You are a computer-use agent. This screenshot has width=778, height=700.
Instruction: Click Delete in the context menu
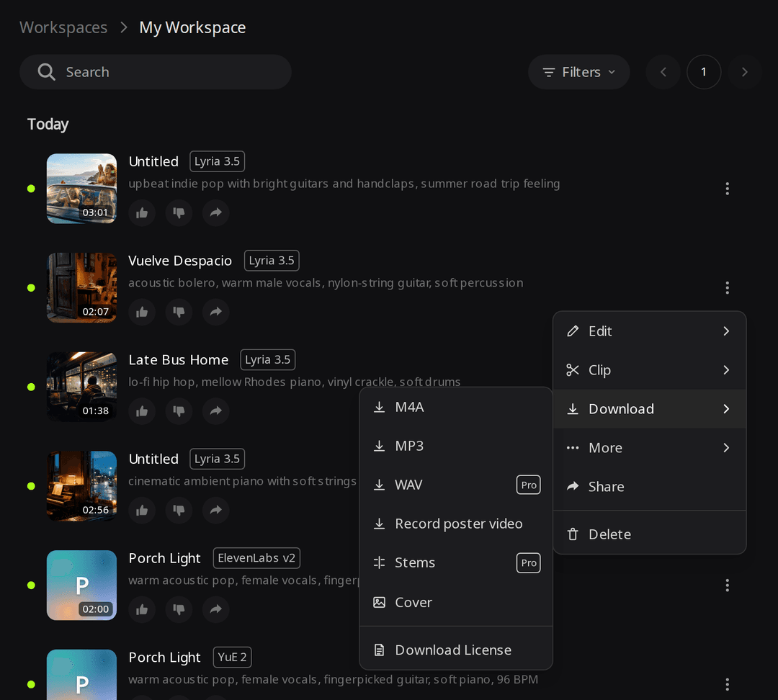tap(650, 534)
